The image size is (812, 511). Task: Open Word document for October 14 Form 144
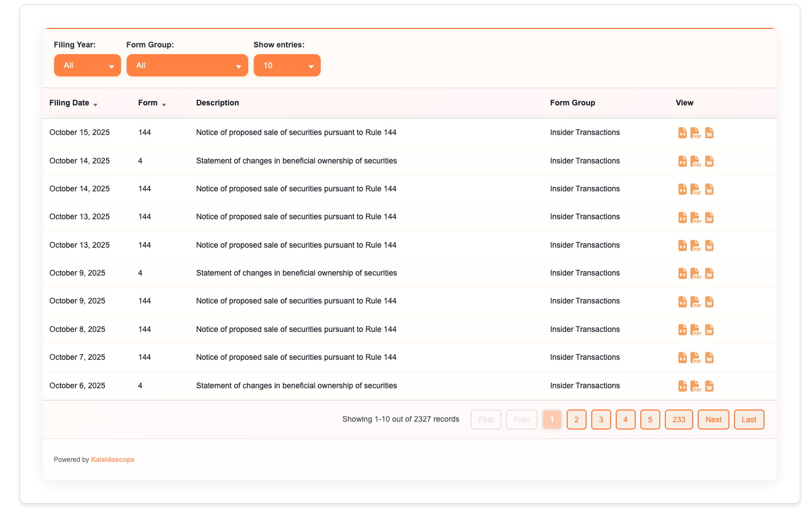click(x=709, y=189)
